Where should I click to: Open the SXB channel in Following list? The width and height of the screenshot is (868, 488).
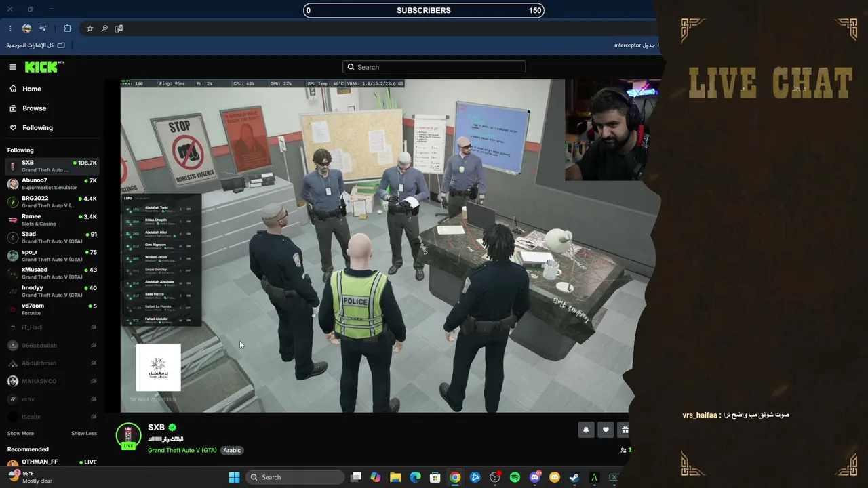click(52, 166)
